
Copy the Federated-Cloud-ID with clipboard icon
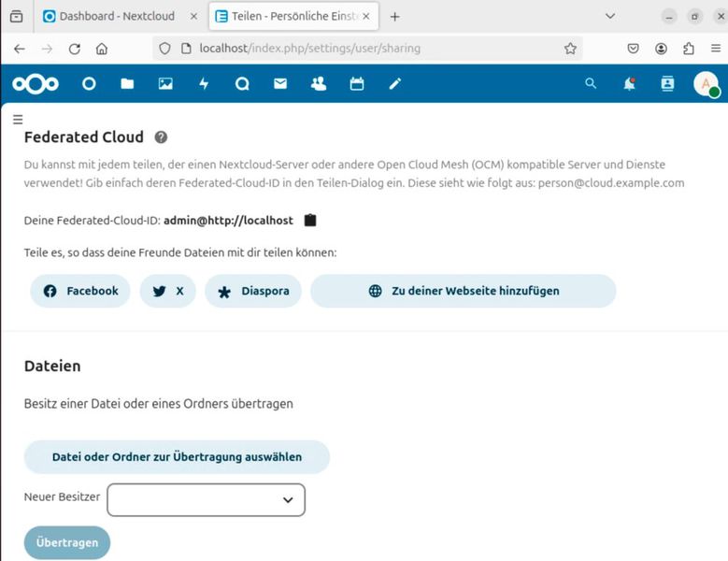(310, 220)
